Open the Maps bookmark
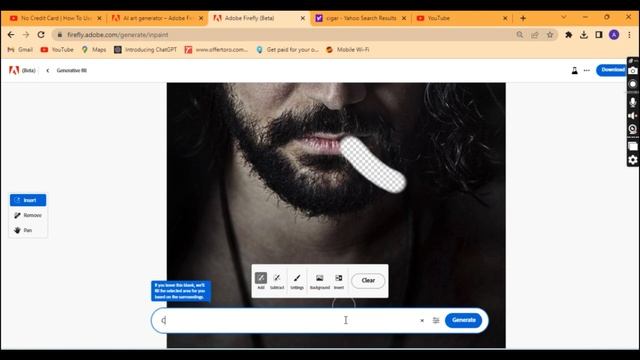The width and height of the screenshot is (640, 360). [94, 50]
